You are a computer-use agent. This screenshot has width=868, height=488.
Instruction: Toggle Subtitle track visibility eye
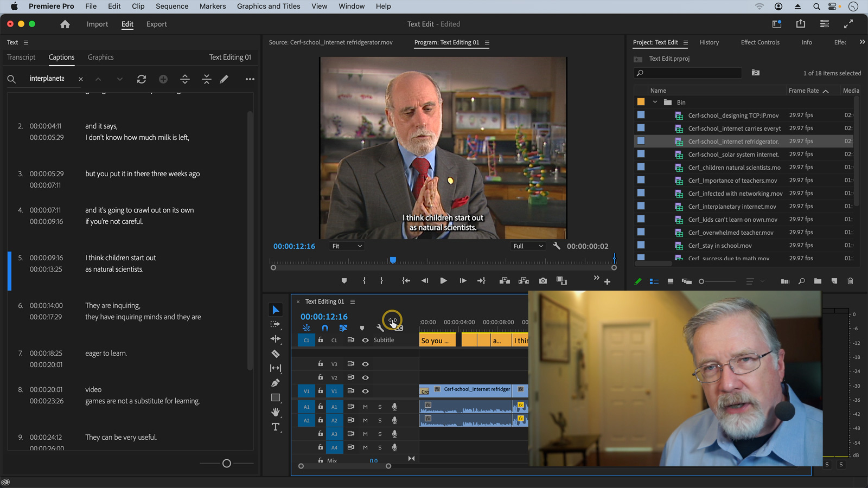[x=365, y=341]
